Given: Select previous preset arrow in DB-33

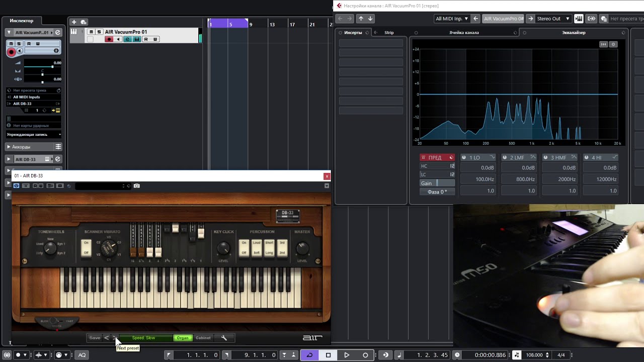Looking at the screenshot, I should tap(106, 338).
